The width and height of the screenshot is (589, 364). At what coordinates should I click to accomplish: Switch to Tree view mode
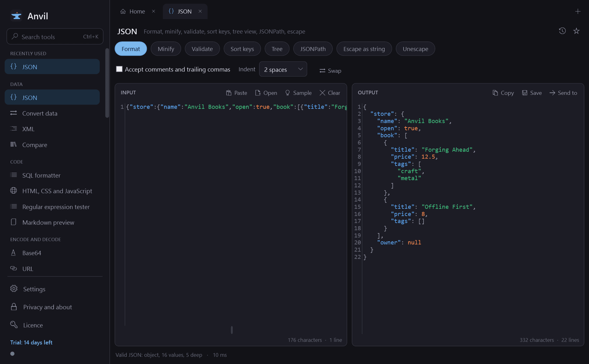tap(277, 49)
